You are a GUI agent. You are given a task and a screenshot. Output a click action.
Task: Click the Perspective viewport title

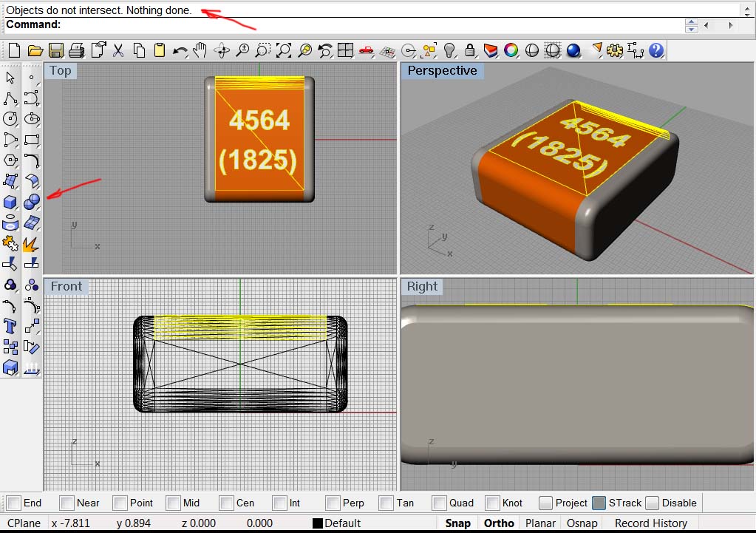coord(442,71)
